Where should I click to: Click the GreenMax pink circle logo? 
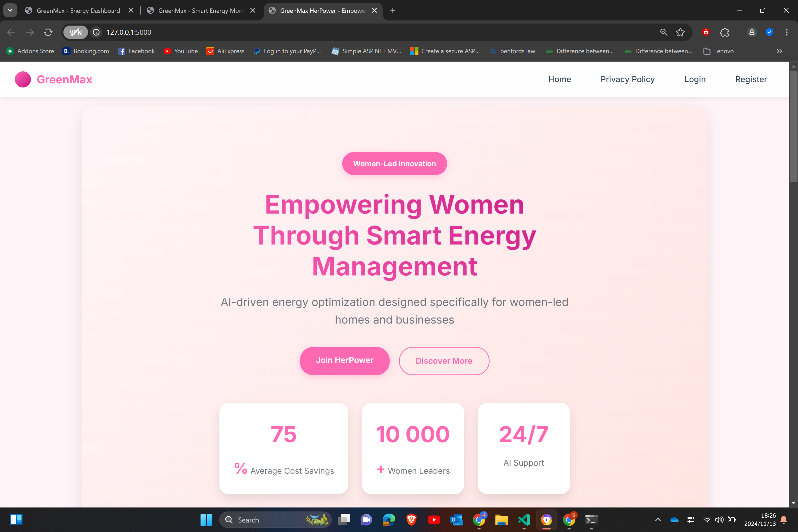[23, 79]
